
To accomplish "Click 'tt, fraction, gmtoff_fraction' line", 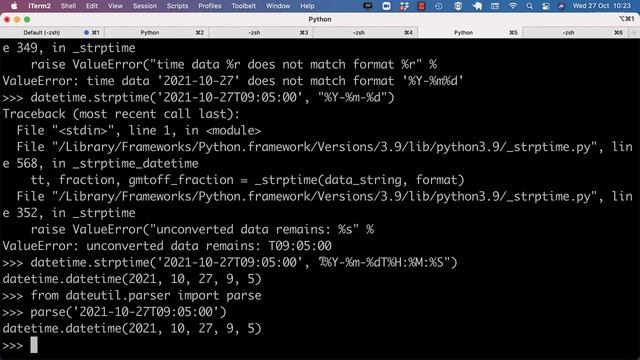I will click(x=247, y=180).
